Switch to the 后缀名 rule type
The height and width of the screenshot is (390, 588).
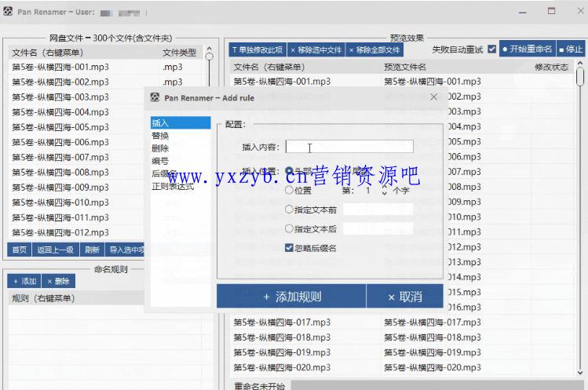coord(181,173)
